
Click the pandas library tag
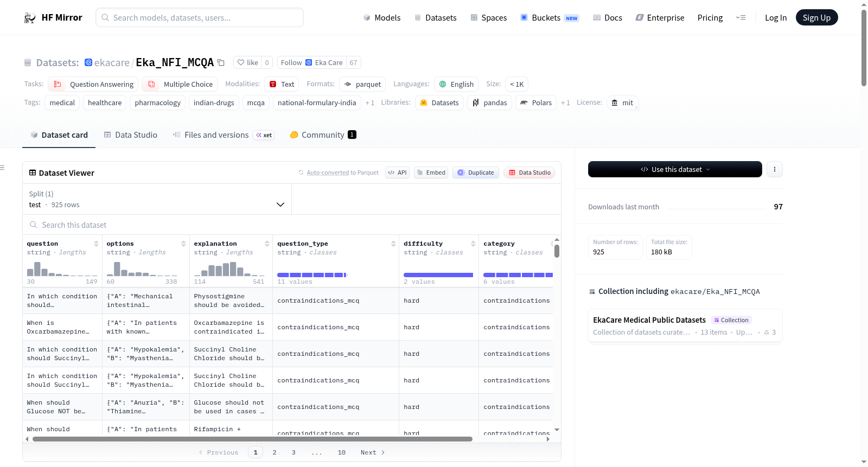489,103
